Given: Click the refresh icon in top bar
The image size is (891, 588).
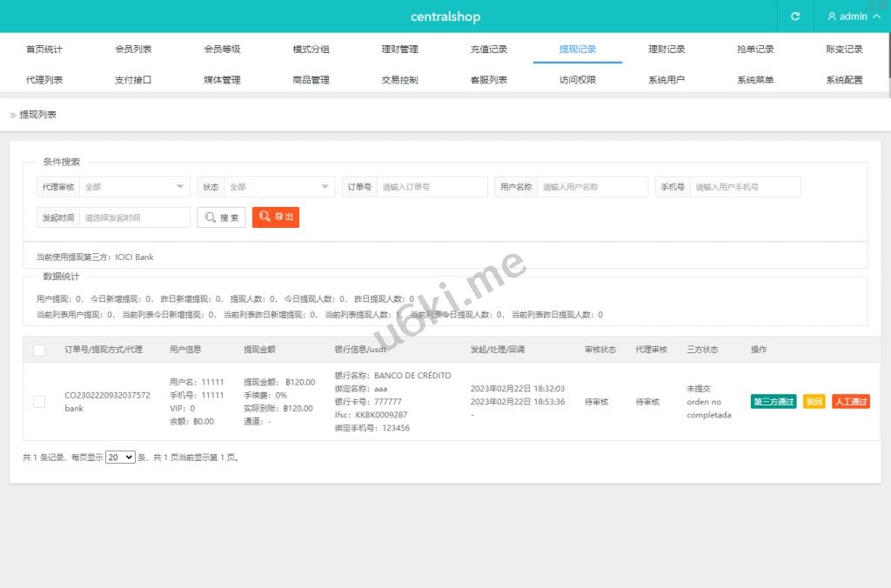Looking at the screenshot, I should (x=794, y=17).
